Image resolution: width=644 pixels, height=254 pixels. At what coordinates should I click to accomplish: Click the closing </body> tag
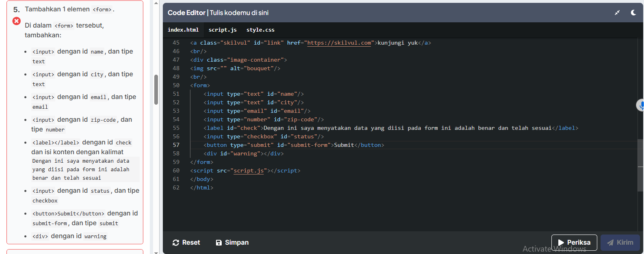202,179
